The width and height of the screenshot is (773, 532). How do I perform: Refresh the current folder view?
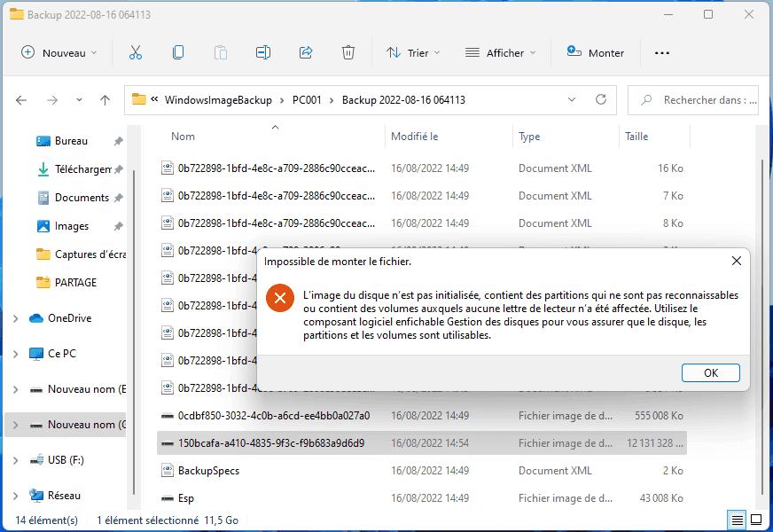click(x=600, y=99)
